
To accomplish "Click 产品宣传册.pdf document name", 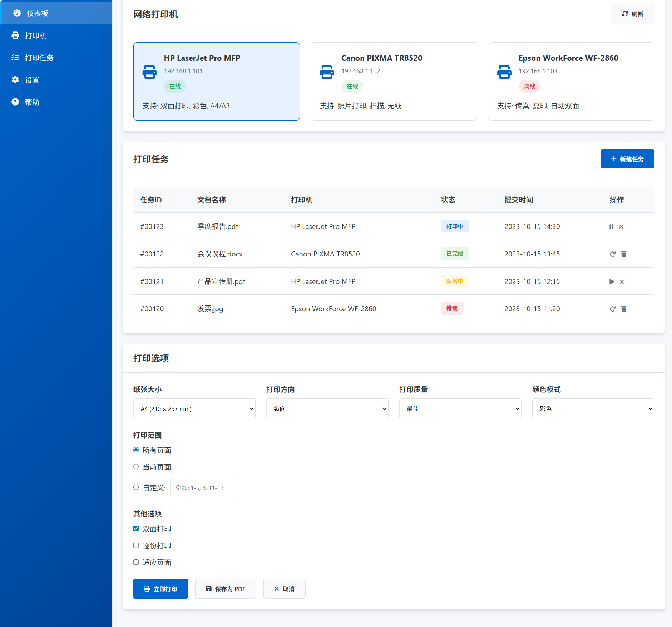I will point(221,281).
